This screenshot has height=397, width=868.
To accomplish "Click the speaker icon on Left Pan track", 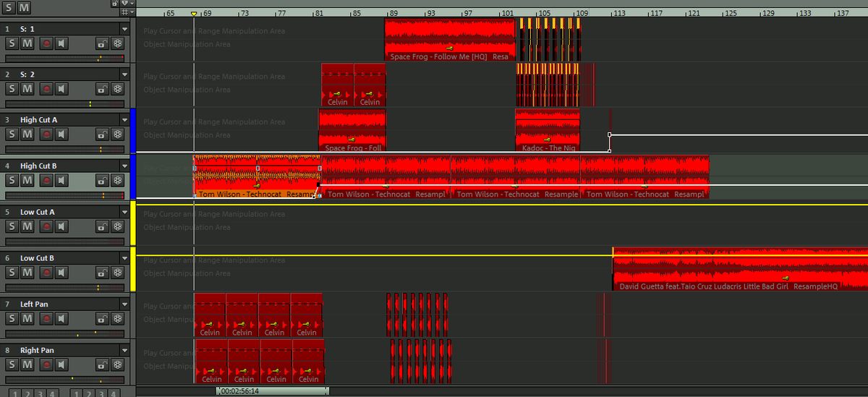I will [x=62, y=319].
